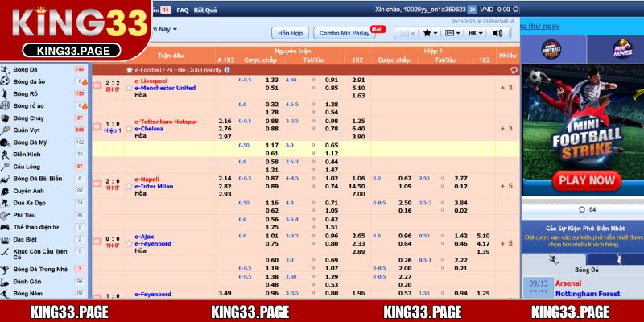Image resolution: width=644 pixels, height=322 pixels.
Task: Open the display layout dropdown
Action: (453, 33)
